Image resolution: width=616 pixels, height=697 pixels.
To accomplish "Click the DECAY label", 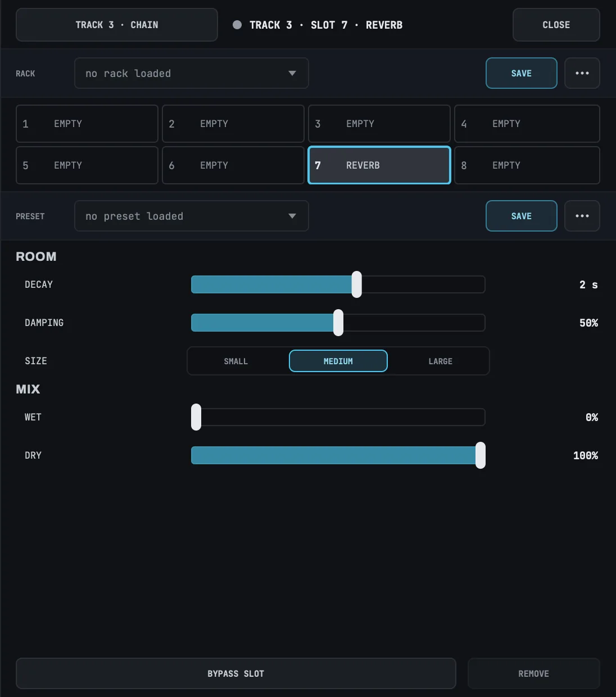I will [39, 284].
